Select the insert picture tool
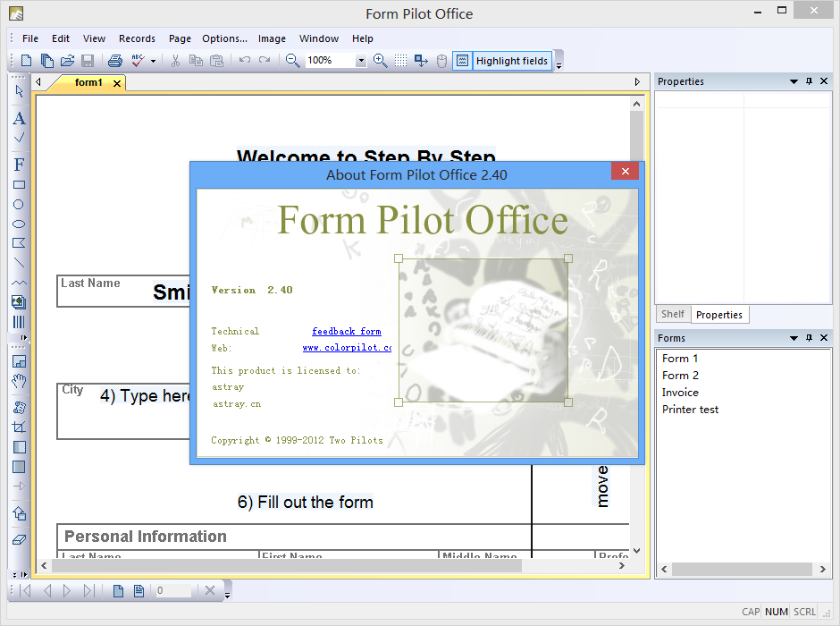 [x=20, y=302]
